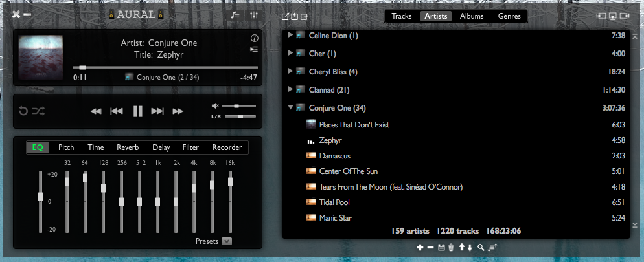The width and height of the screenshot is (644, 262).
Task: Seek backward in the track
Action: [96, 111]
